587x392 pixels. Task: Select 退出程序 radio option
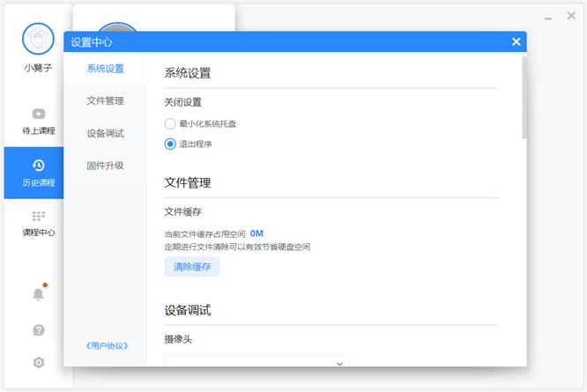pos(170,144)
